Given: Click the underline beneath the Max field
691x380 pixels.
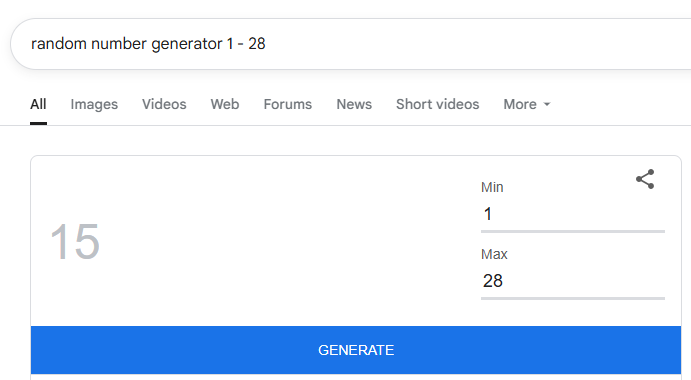Looking at the screenshot, I should pos(572,298).
